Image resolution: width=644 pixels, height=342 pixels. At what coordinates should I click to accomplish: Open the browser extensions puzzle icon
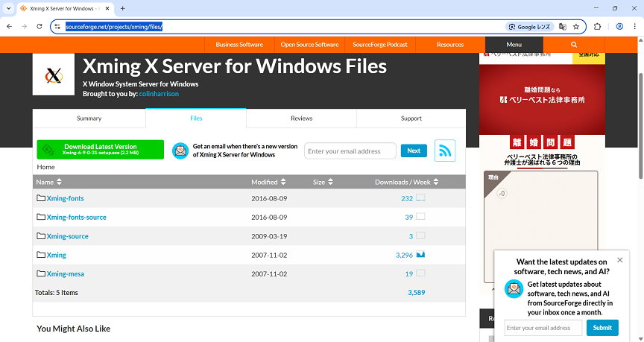[597, 27]
